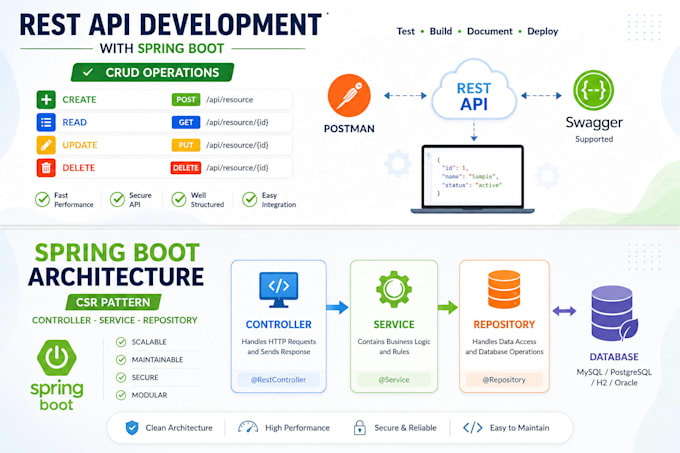The image size is (680, 453).
Task: Click the @Service annotation tag
Action: [394, 380]
